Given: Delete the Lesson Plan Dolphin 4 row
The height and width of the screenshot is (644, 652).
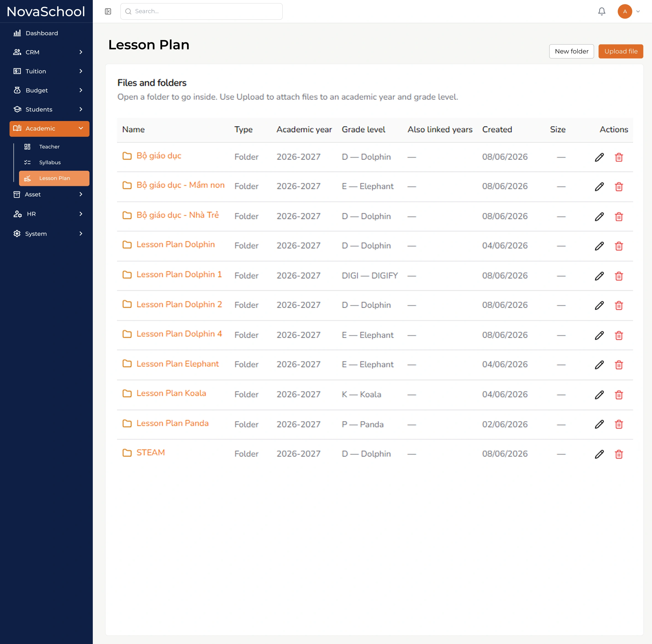Looking at the screenshot, I should [619, 336].
